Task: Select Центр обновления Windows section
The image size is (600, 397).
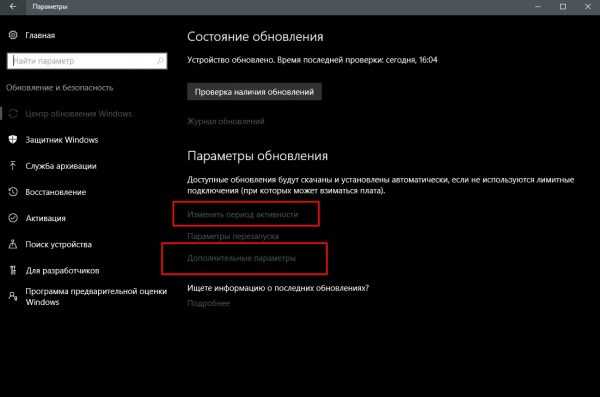Action: pyautogui.click(x=79, y=114)
